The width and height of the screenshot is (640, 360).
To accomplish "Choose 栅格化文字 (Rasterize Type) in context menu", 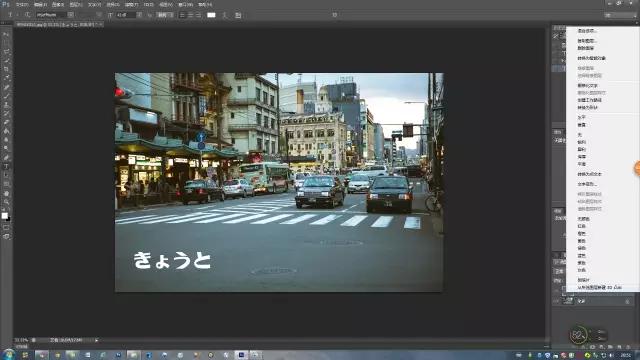I will pos(588,86).
